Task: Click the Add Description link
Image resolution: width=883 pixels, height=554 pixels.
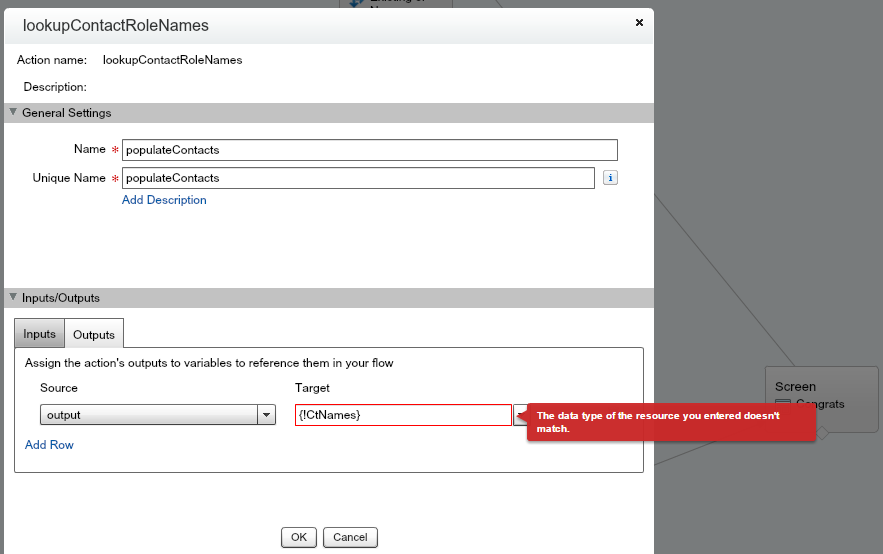Action: (x=164, y=200)
